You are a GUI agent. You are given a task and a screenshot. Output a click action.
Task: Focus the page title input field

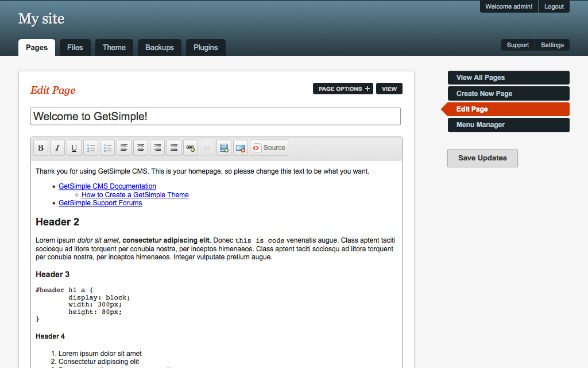215,116
